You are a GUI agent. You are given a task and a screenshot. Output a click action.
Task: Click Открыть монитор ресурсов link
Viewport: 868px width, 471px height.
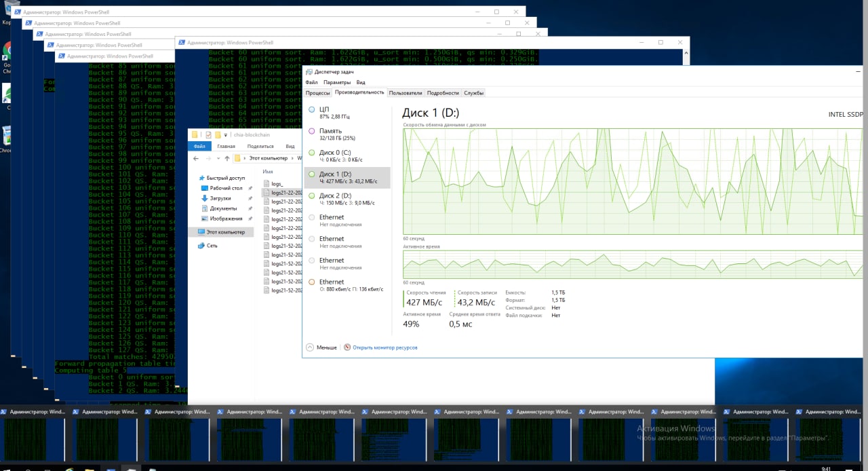coord(384,347)
